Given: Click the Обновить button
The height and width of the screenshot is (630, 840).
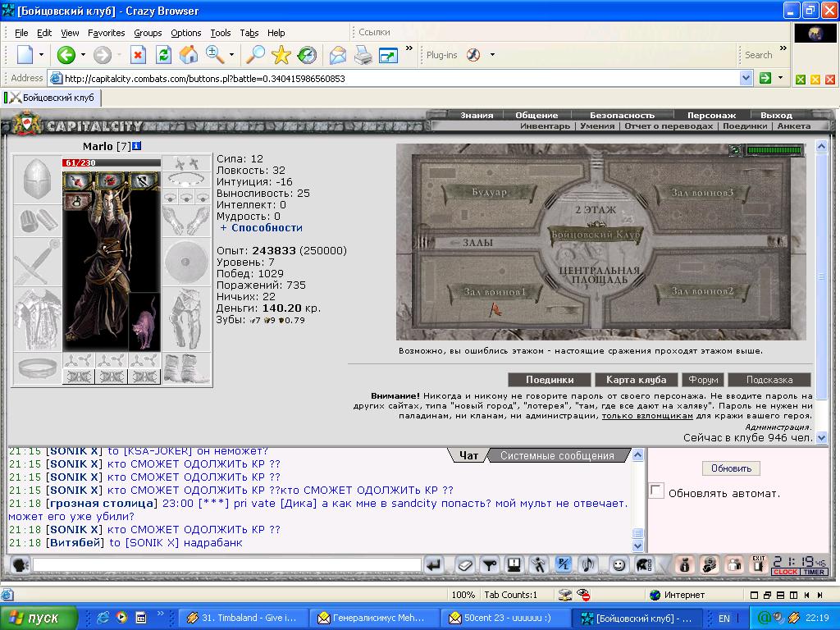Looking at the screenshot, I should coord(731,468).
